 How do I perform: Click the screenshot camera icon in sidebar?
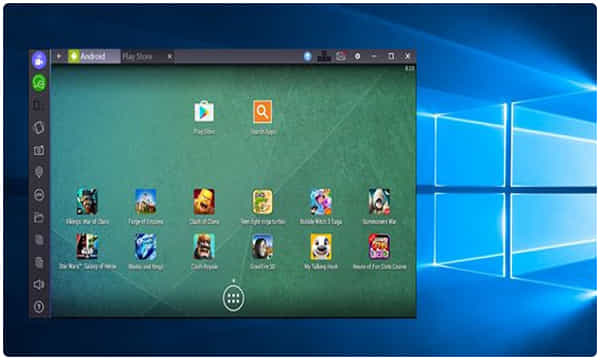click(x=39, y=150)
